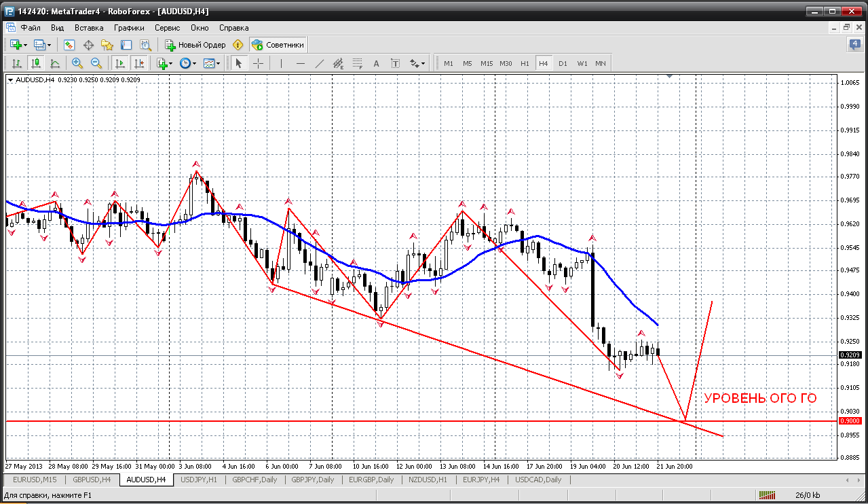
Task: Open the Data Window crosshair icon
Action: (x=88, y=45)
